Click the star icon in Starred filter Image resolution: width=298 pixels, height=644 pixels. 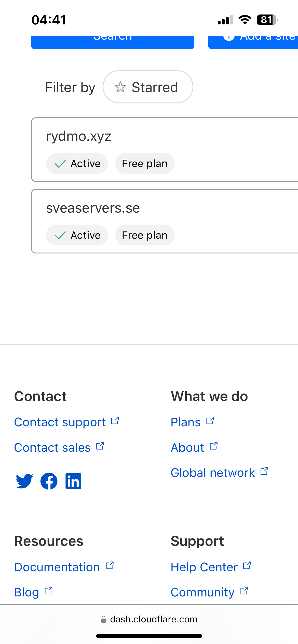[120, 87]
